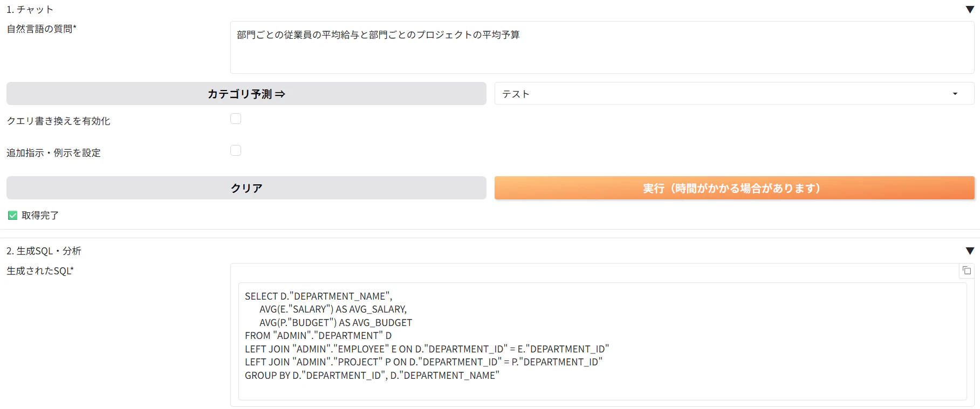Click the FROM "ADMIN"."DEPARTMENT" D line
Viewport: 980px width, 409px height.
318,336
